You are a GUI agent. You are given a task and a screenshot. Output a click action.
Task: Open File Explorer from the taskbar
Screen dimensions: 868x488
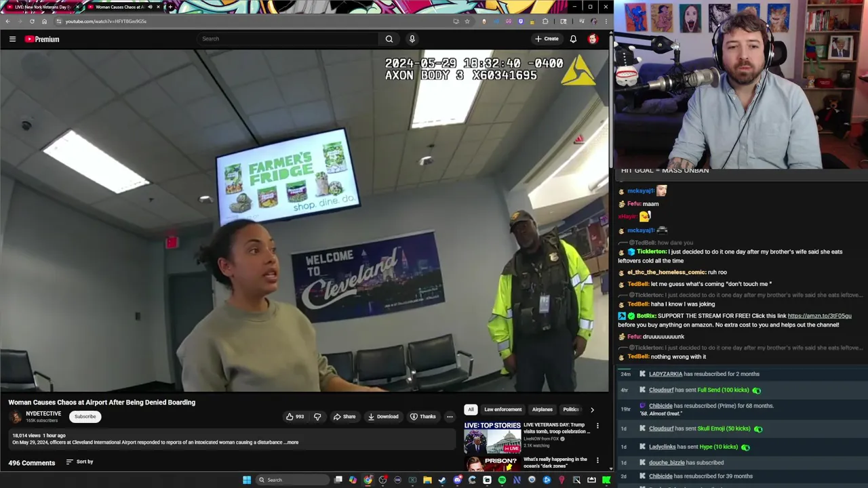[427, 480]
